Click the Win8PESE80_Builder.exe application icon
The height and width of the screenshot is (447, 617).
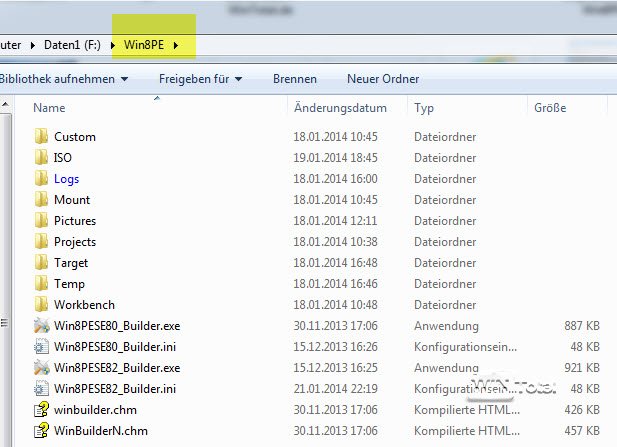click(x=42, y=326)
